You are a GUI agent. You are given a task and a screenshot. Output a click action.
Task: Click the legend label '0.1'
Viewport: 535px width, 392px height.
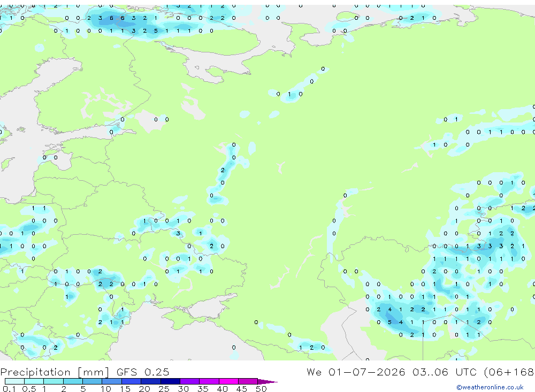[9, 389]
